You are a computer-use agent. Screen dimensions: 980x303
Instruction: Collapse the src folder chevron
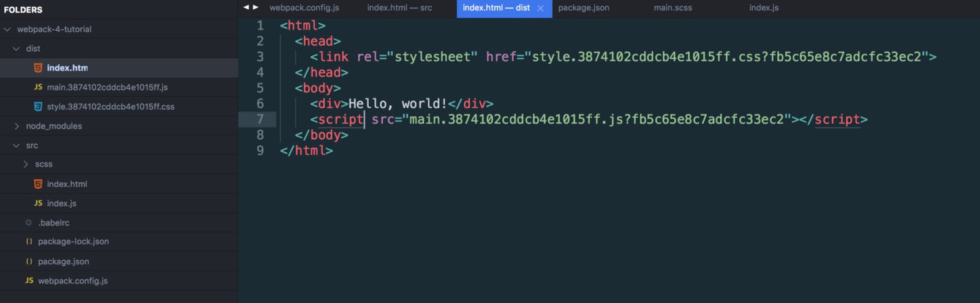pos(17,145)
